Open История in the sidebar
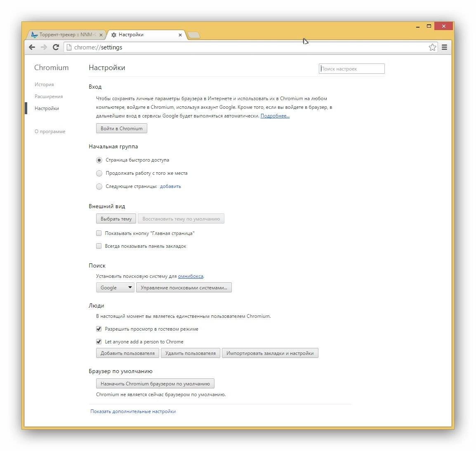This screenshot has width=476, height=451. 44,85
